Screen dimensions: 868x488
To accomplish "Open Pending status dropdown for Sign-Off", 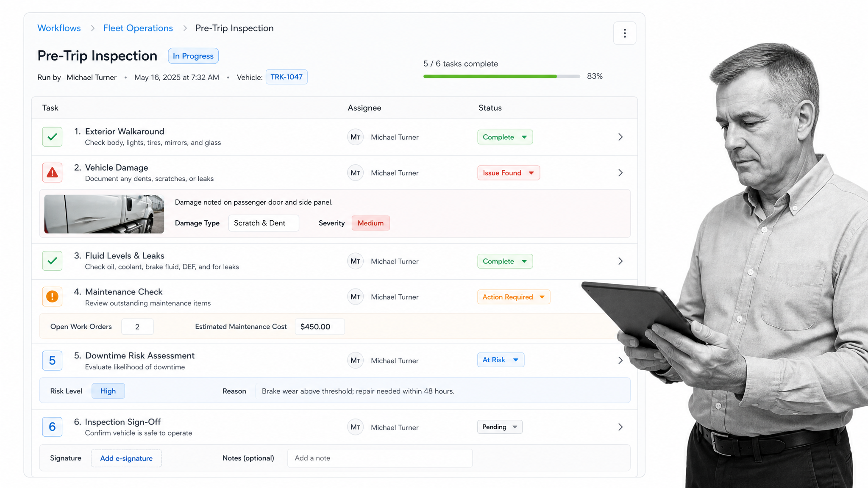I will (500, 427).
